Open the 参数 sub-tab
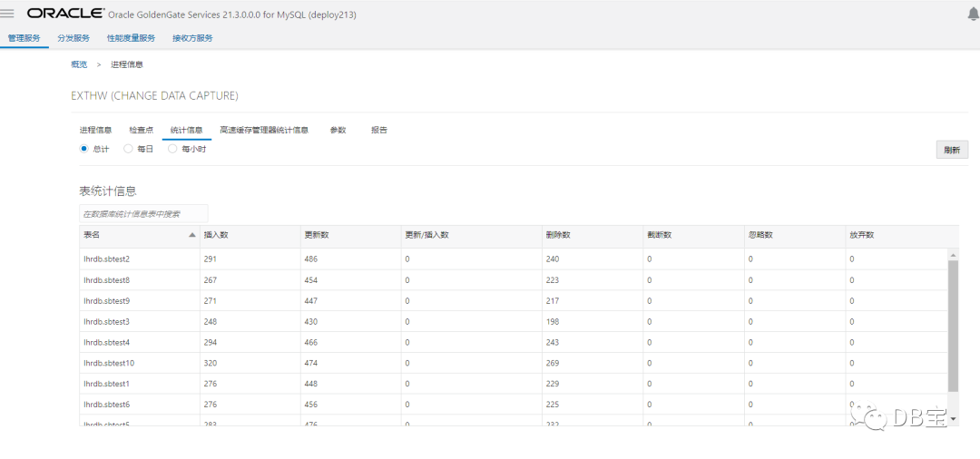Image resolution: width=980 pixels, height=459 pixels. tap(338, 130)
